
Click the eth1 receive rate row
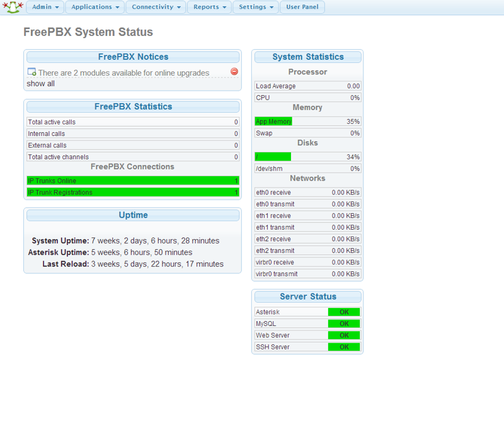coord(307,215)
